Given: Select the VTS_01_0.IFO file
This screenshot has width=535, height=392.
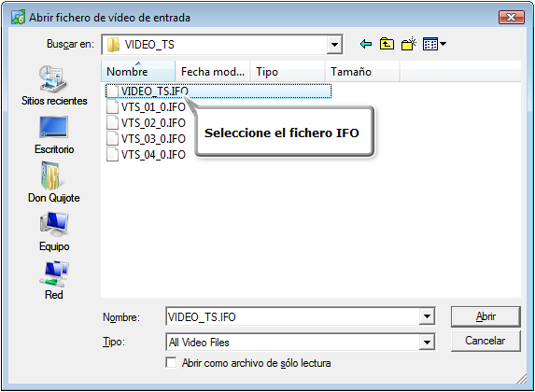Looking at the screenshot, I should tap(146, 107).
